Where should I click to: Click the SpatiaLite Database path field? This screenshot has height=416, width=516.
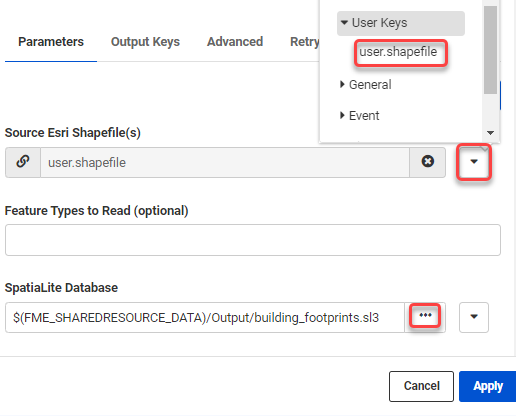pyautogui.click(x=205, y=317)
